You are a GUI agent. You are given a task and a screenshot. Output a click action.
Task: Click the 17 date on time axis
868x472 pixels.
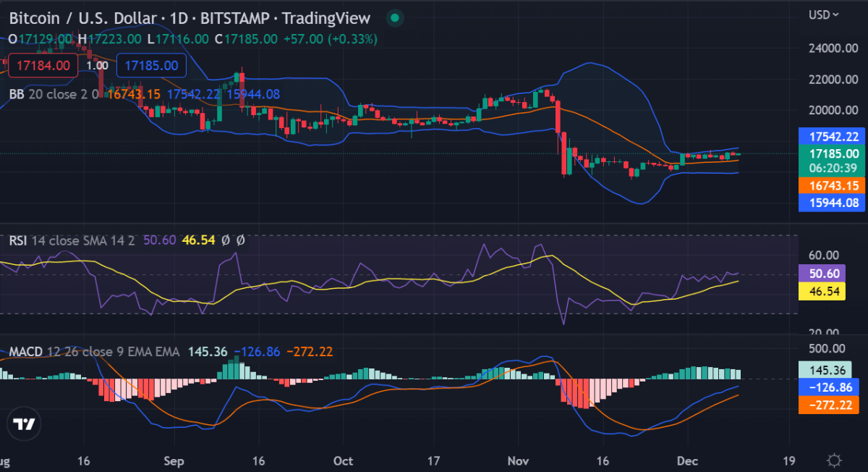tap(434, 460)
